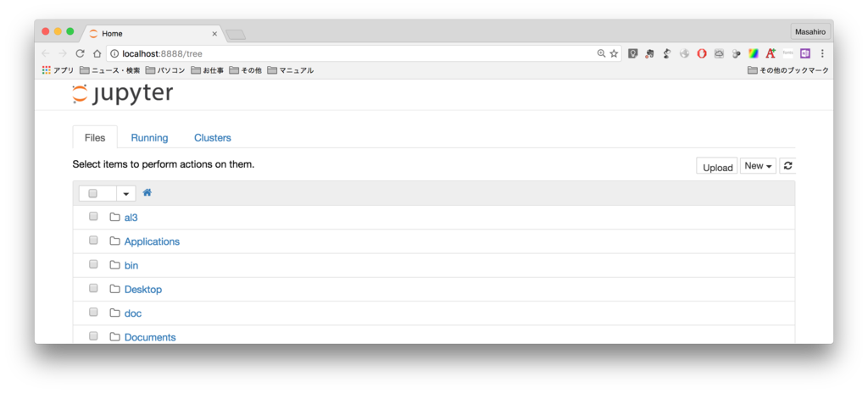868x393 pixels.
Task: Click the Jupyter logo
Action: click(122, 94)
